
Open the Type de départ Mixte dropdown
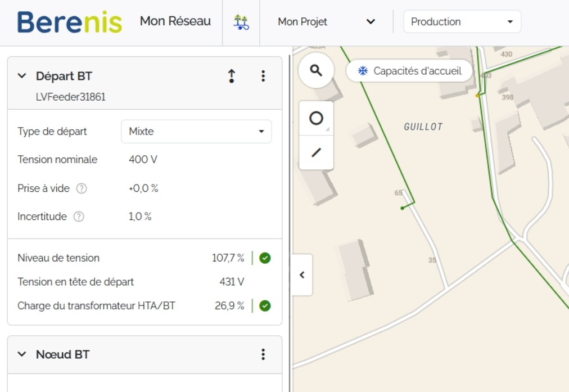pyautogui.click(x=196, y=132)
